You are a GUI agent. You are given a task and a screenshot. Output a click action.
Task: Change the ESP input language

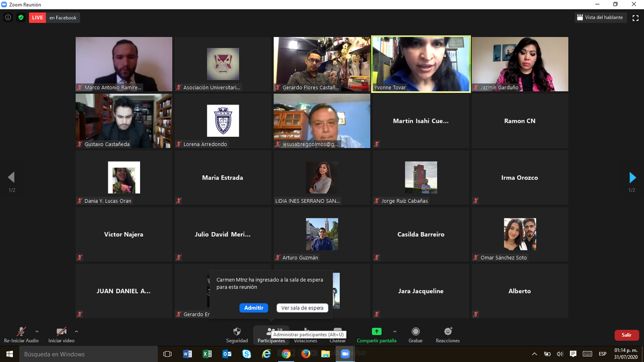602,354
